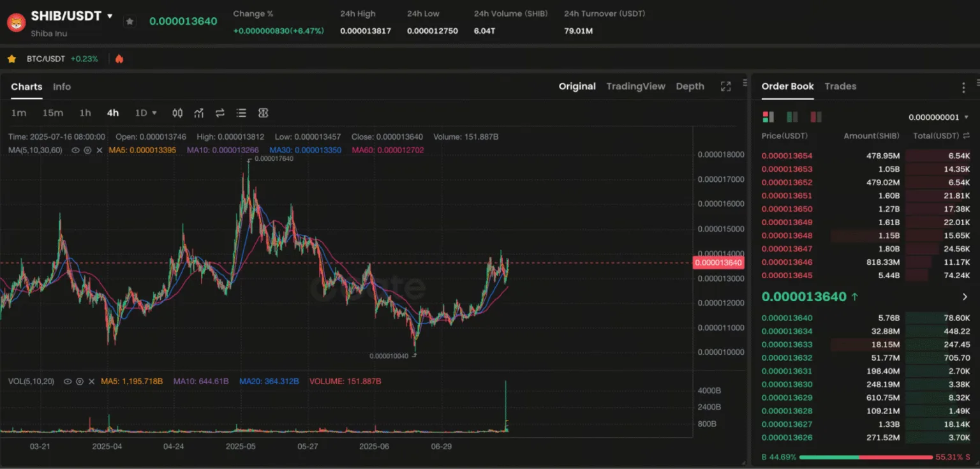980x469 pixels.
Task: Click the fullscreen chart icon
Action: (x=725, y=87)
